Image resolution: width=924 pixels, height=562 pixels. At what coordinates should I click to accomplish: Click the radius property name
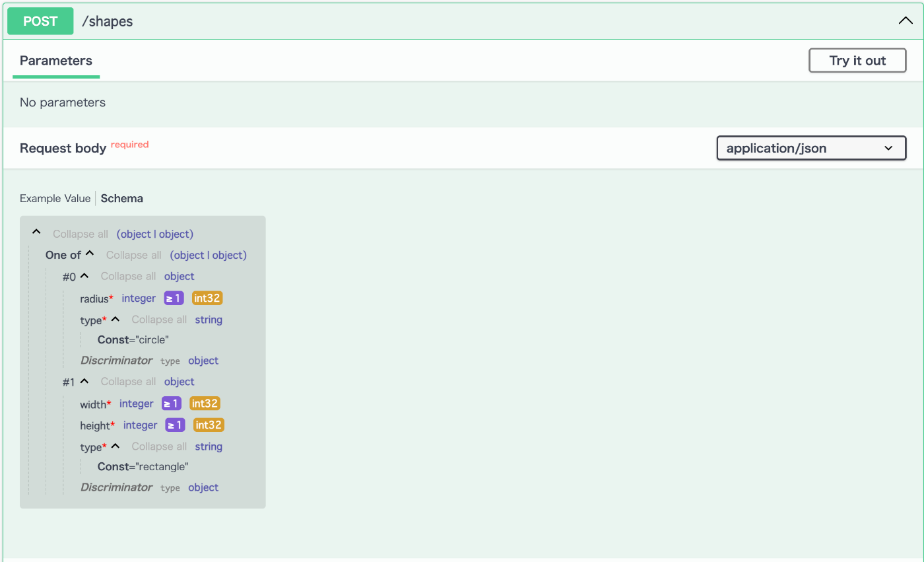click(94, 299)
